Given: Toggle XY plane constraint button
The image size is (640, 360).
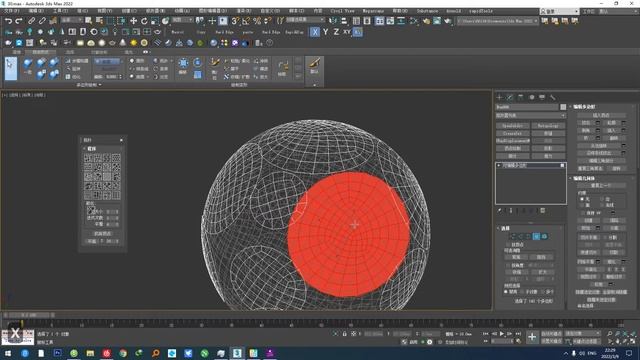Looking at the screenshot, I should point(347,32).
